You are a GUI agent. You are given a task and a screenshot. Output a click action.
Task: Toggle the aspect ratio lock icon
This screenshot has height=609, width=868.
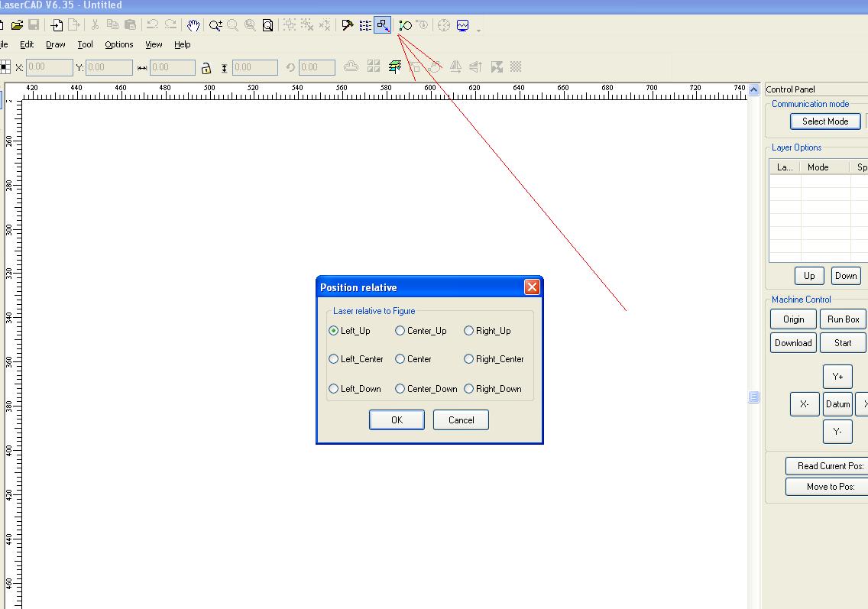click(206, 68)
